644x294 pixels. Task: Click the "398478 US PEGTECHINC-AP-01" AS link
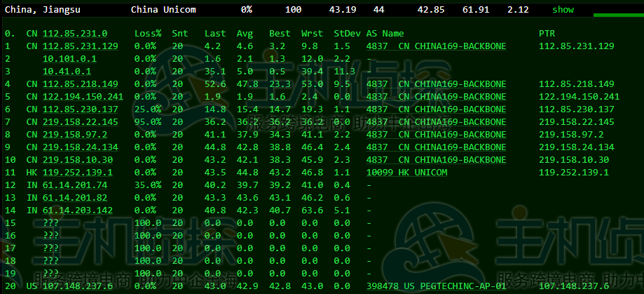coord(435,286)
